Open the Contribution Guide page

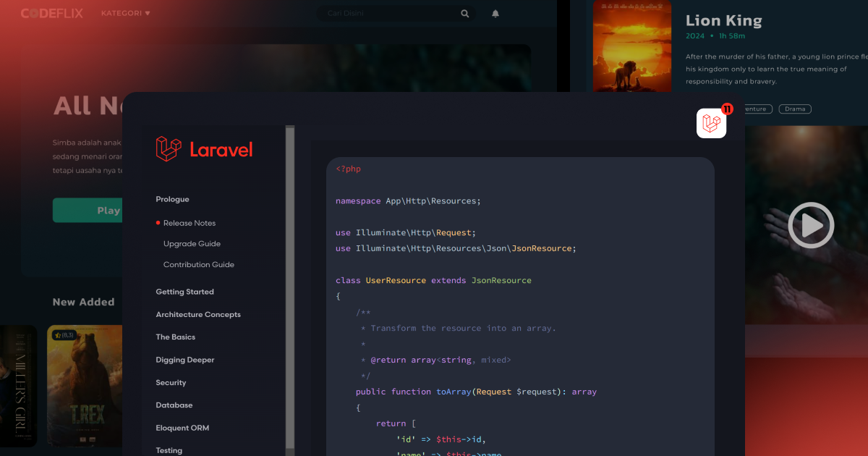point(199,265)
